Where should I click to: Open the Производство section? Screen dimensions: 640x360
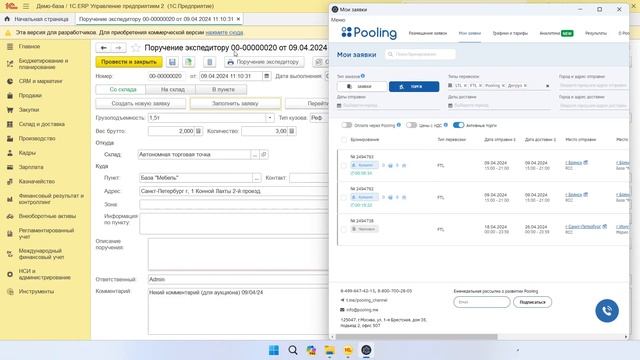point(37,138)
